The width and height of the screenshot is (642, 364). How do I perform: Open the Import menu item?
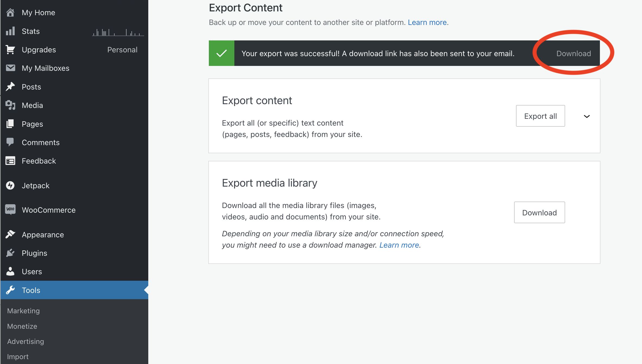coord(18,356)
